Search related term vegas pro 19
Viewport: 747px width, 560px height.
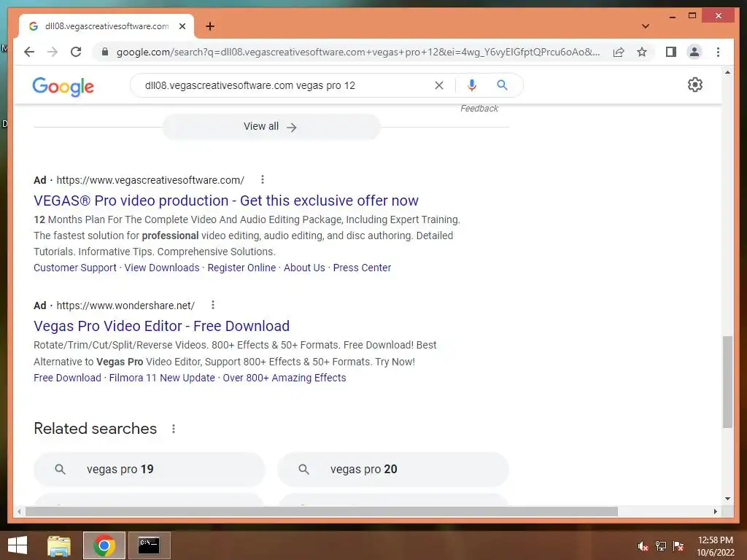click(x=149, y=469)
